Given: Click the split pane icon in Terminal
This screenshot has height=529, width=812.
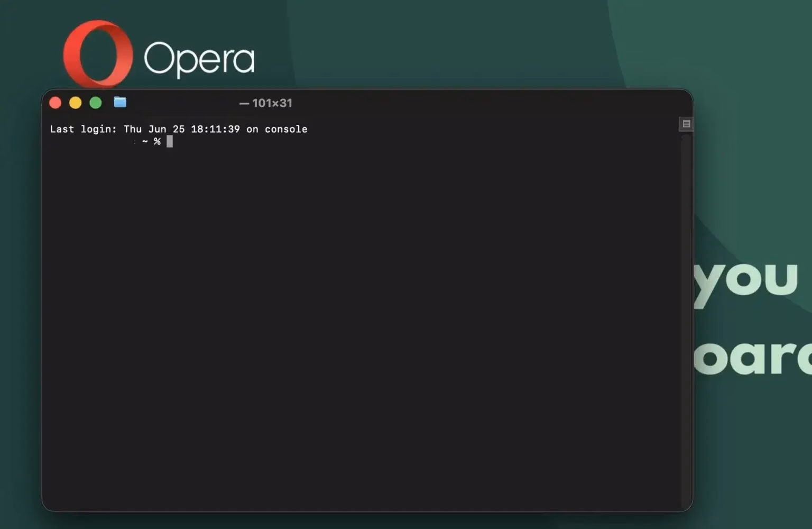Looking at the screenshot, I should [686, 124].
